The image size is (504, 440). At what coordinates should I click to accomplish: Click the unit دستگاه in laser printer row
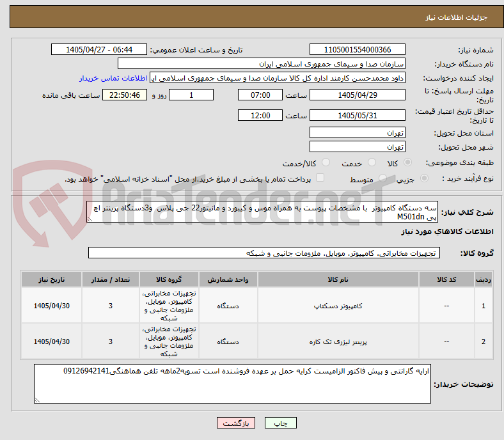click(x=228, y=342)
